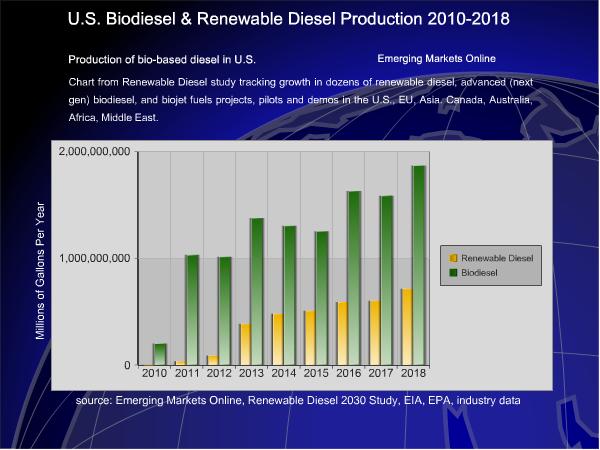Click the 2011 x-axis label
600x450 pixels.
[x=187, y=373]
